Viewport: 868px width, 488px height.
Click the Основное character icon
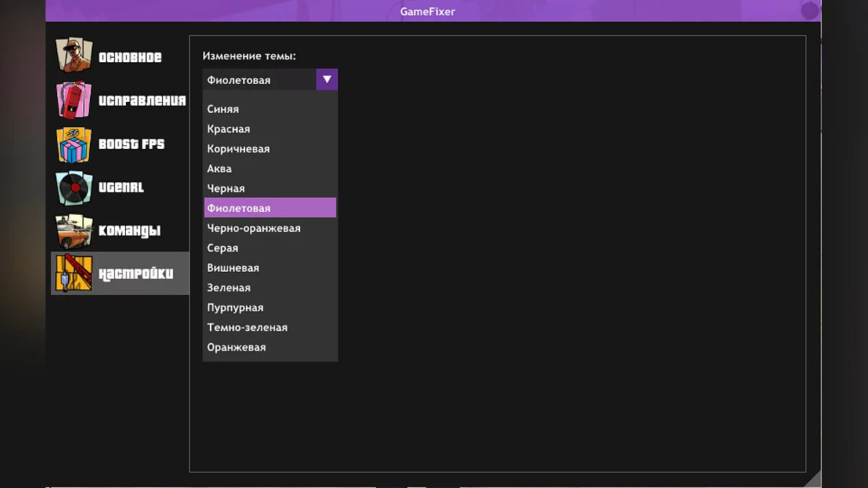(75, 56)
